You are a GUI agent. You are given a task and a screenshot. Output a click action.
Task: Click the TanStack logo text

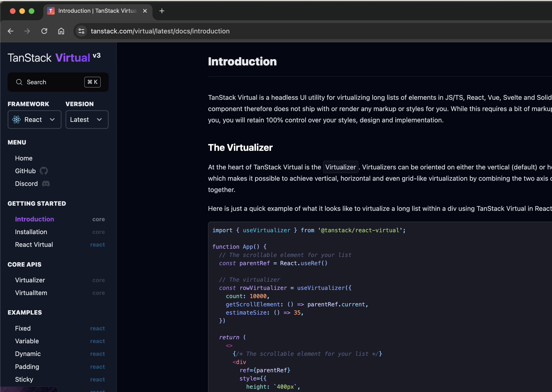pyautogui.click(x=30, y=58)
